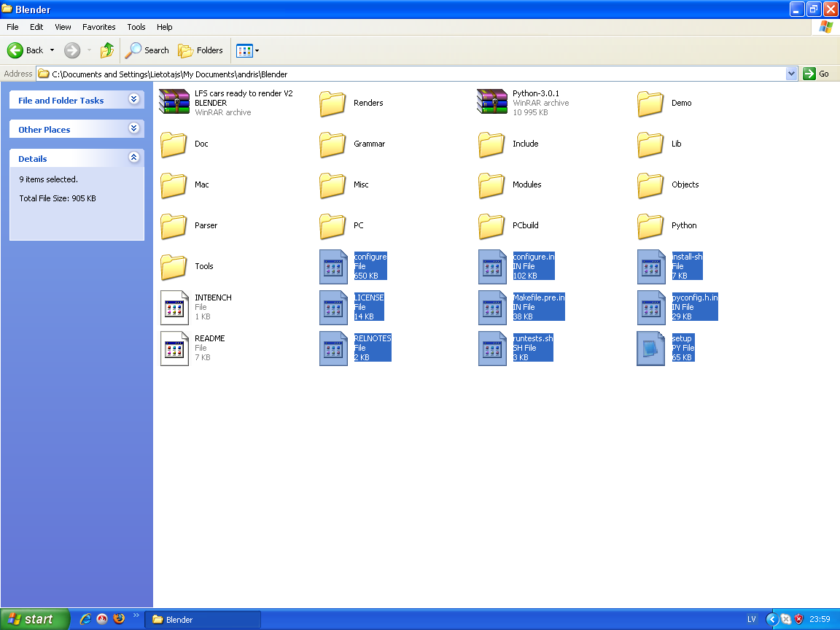The width and height of the screenshot is (840, 630).
Task: Select the Tools folder icon
Action: 174,266
